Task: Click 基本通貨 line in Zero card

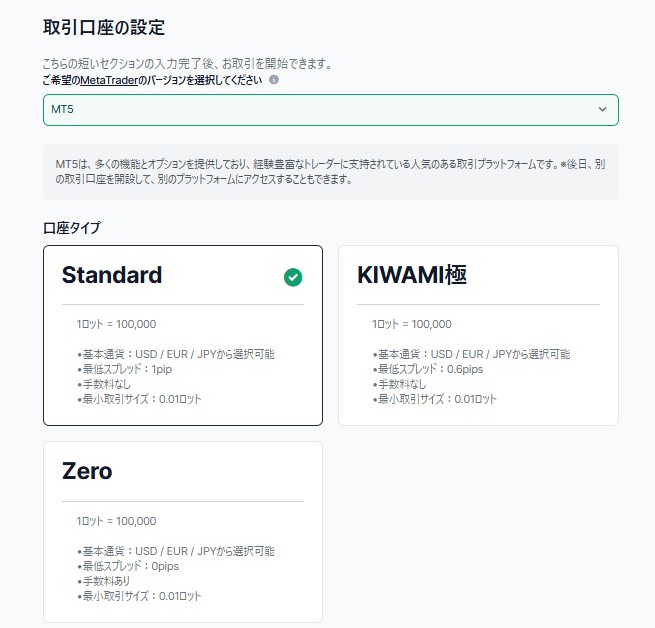Action: (x=176, y=551)
